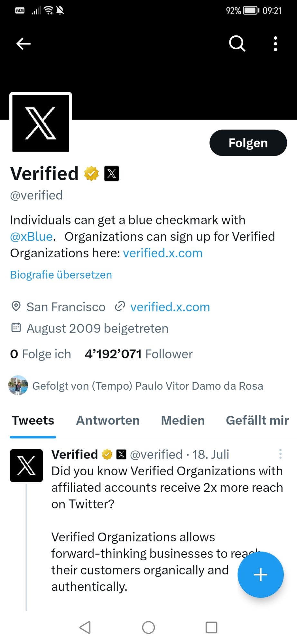The width and height of the screenshot is (297, 644).
Task: View the 4'192'071 Follower list
Action: (x=139, y=354)
